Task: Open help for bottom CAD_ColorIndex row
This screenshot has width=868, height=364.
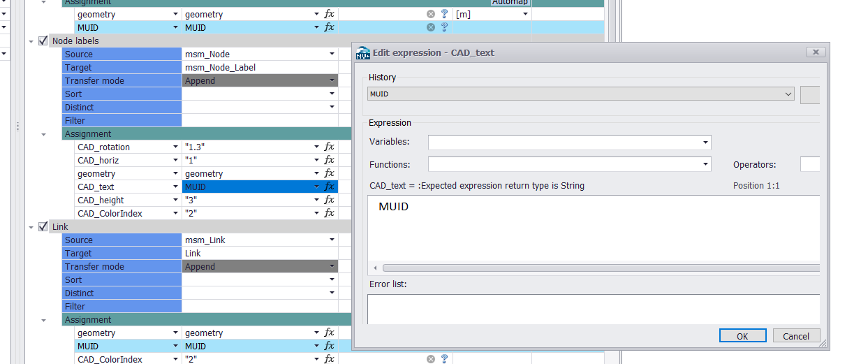Action: tap(444, 359)
